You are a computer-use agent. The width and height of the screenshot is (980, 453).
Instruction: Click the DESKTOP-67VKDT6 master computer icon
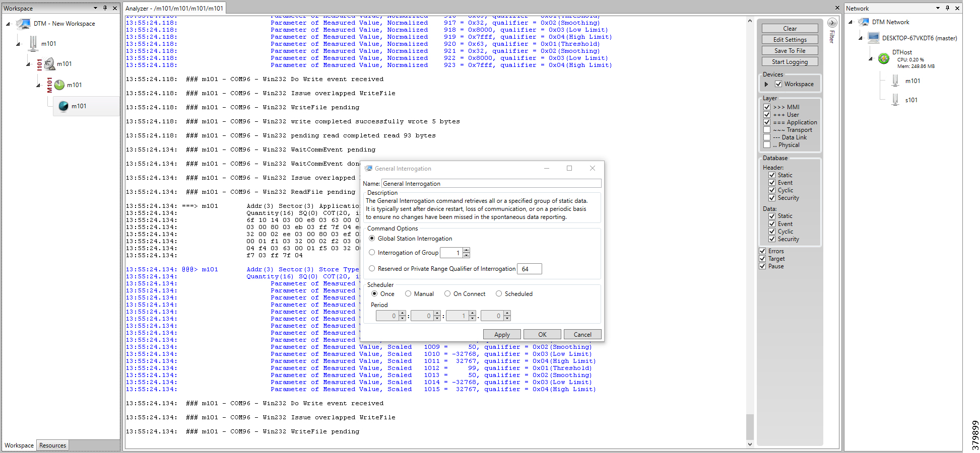[874, 38]
